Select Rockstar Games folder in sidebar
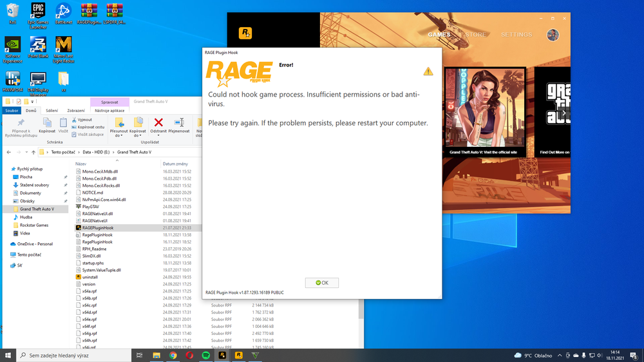Image resolution: width=644 pixels, height=362 pixels. click(33, 225)
